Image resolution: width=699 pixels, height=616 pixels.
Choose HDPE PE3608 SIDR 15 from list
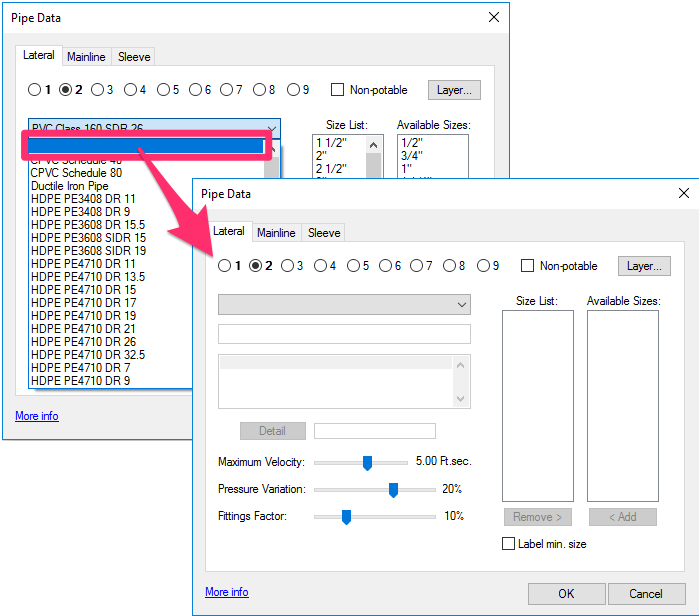89,238
